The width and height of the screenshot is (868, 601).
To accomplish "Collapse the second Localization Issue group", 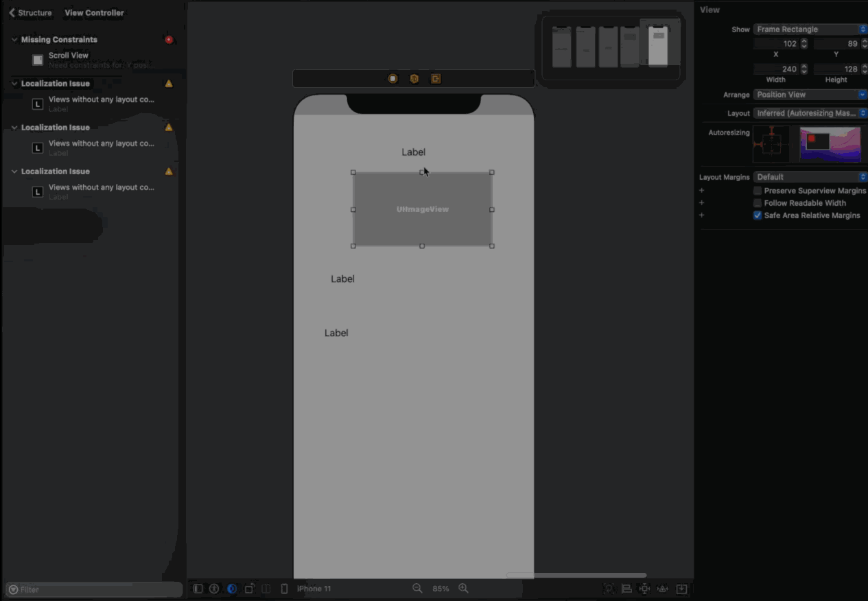I will coord(14,128).
